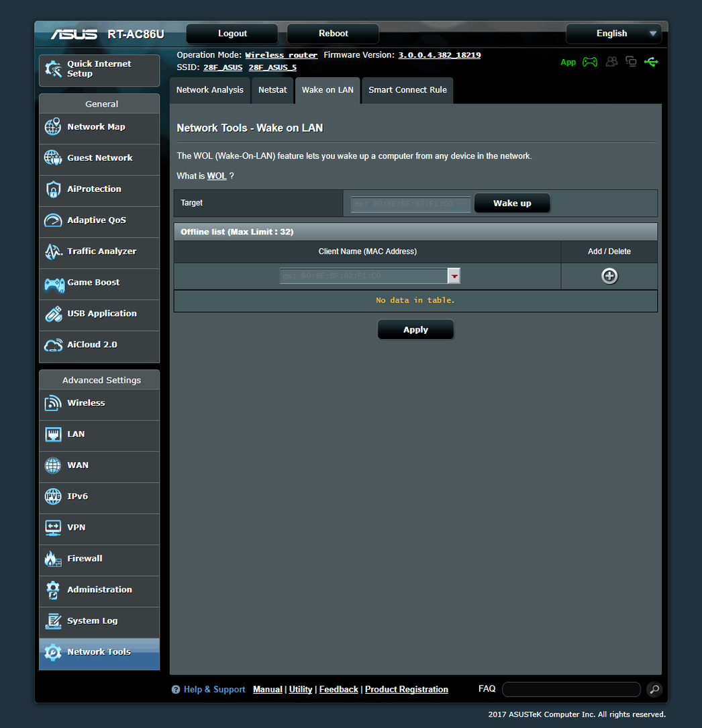
Task: Open the firmware version 3.0.0.4.382_18219 link
Action: (x=440, y=55)
